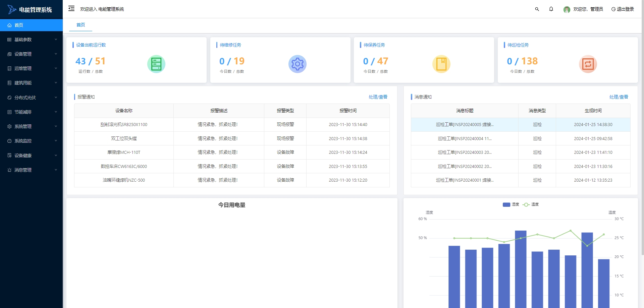Open 处理/查看 link in 消息通知 panel

(x=619, y=97)
